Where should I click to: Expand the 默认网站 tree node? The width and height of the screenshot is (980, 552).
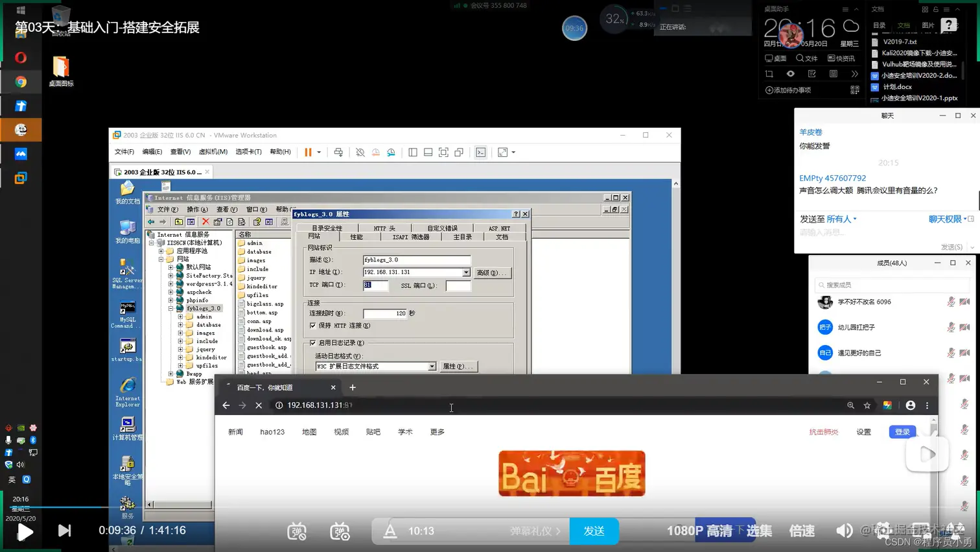click(x=171, y=267)
